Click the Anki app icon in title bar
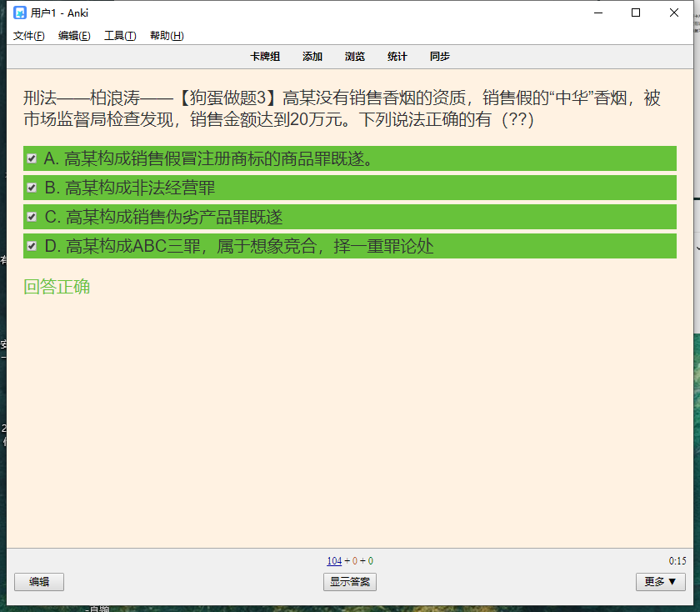The image size is (700, 612). click(20, 13)
